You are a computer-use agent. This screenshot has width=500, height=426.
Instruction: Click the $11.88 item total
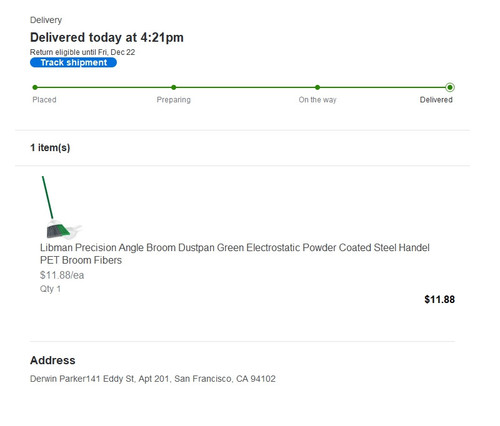coord(439,299)
